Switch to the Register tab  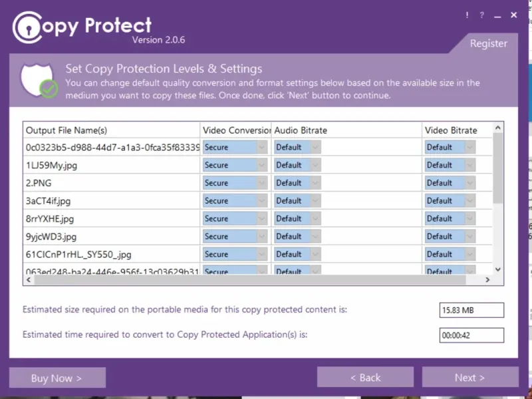(x=488, y=44)
